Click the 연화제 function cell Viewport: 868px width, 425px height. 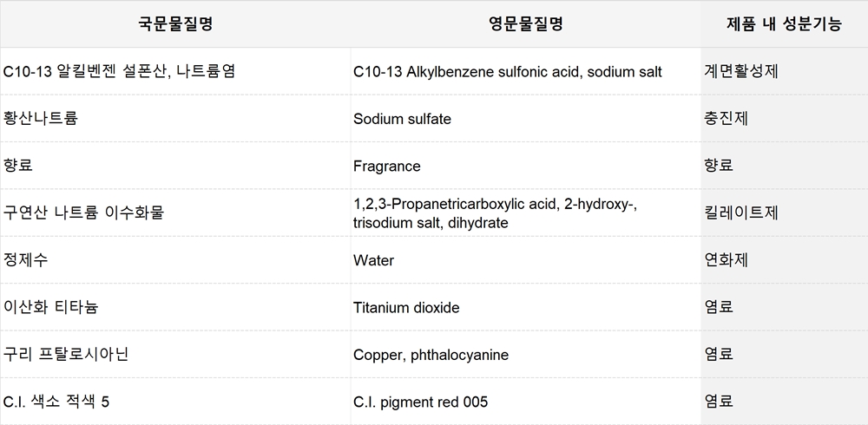click(785, 259)
